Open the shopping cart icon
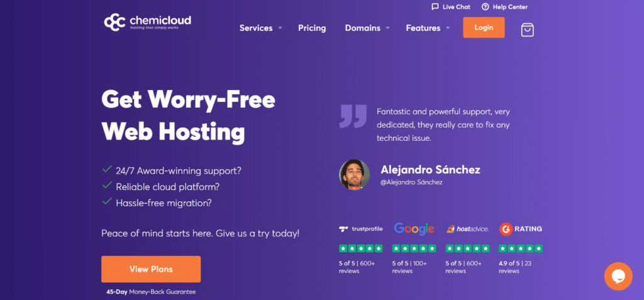The image size is (644, 300). click(x=528, y=30)
